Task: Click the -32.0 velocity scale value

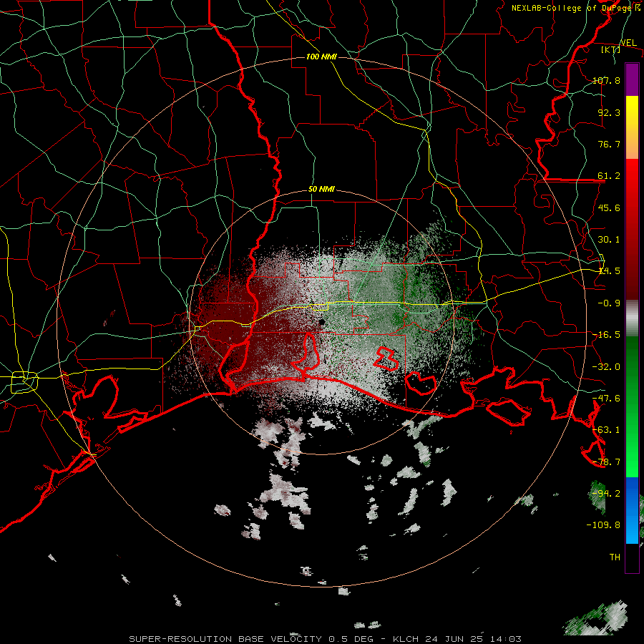Action: click(606, 367)
